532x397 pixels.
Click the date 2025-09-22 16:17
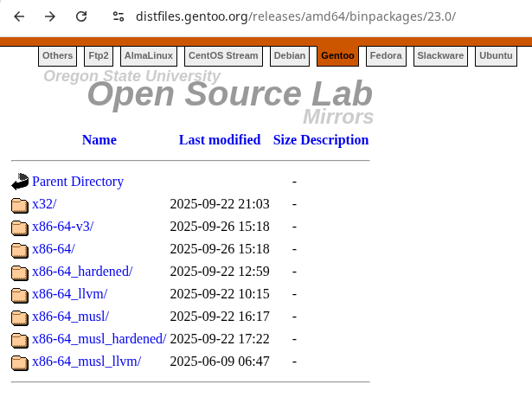220,317
